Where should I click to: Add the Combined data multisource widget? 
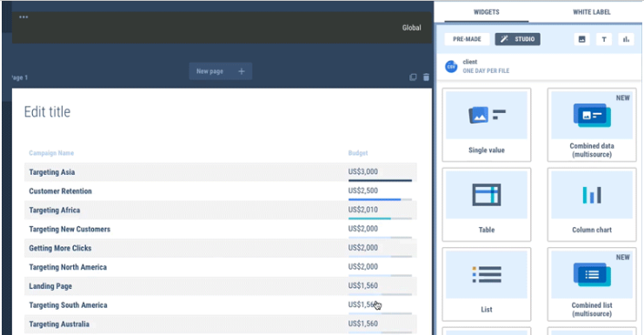tap(592, 124)
